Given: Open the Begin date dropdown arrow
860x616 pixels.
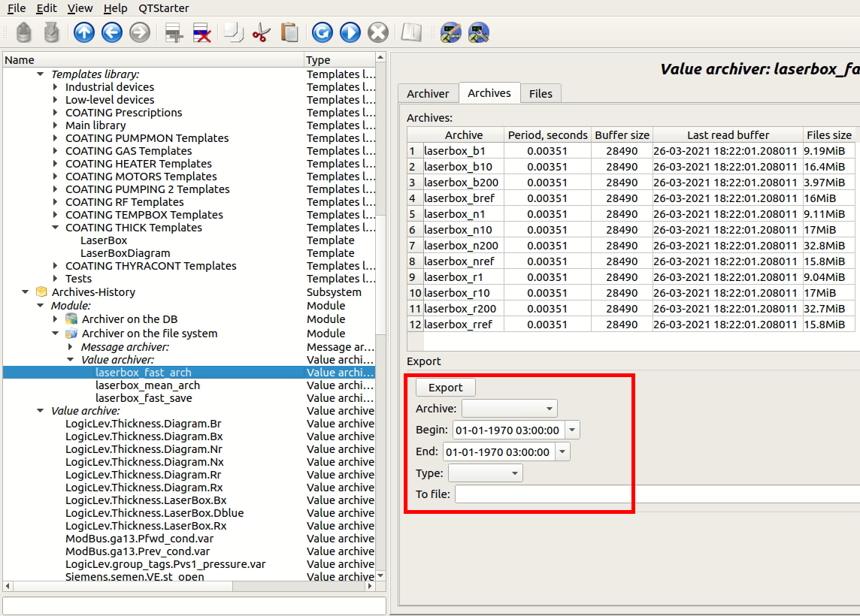Looking at the screenshot, I should [572, 430].
